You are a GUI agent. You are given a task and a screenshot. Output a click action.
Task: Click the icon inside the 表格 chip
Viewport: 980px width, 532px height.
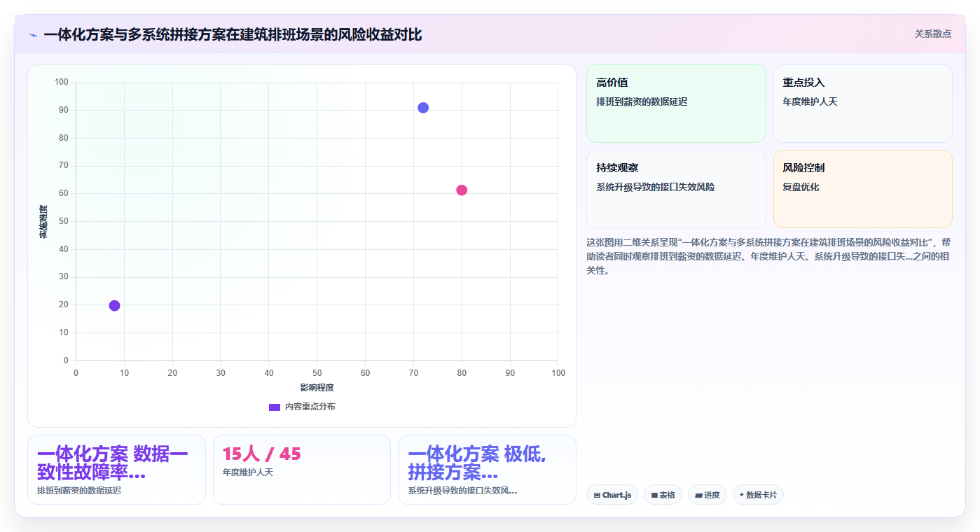point(654,496)
